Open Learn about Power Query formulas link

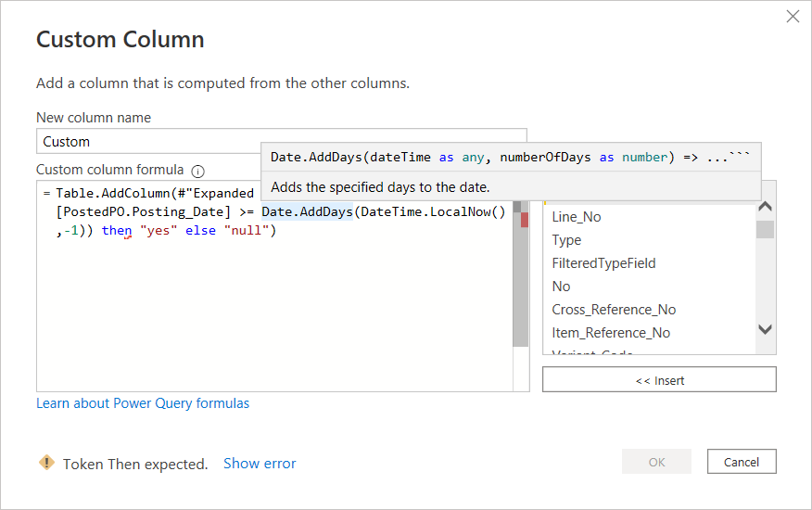click(x=143, y=403)
